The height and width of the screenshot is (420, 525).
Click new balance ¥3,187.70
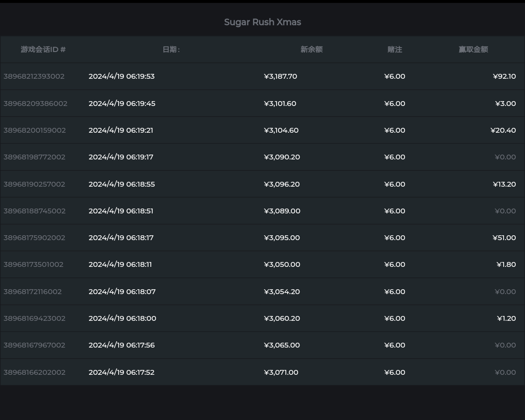tap(280, 76)
